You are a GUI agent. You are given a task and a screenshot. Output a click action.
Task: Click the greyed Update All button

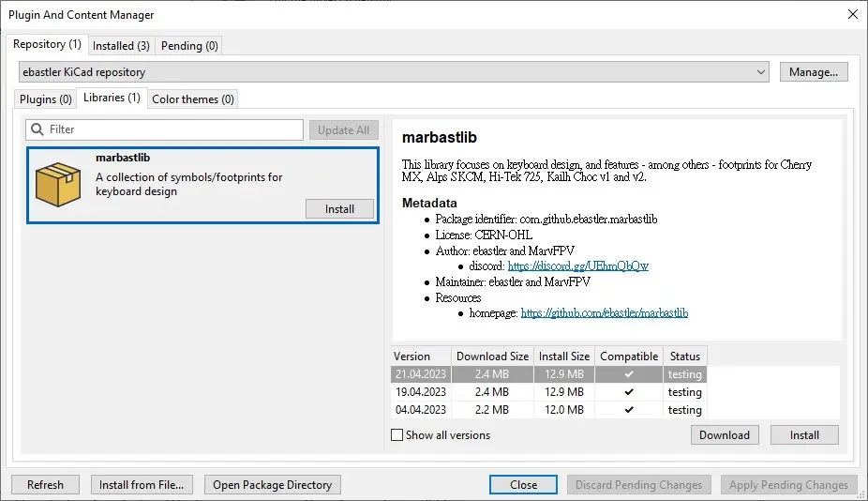click(x=343, y=130)
